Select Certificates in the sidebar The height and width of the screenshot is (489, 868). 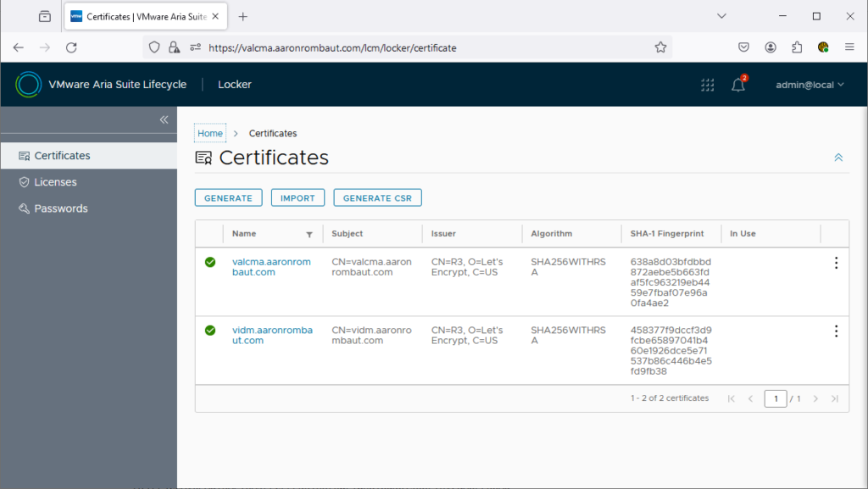click(x=62, y=156)
